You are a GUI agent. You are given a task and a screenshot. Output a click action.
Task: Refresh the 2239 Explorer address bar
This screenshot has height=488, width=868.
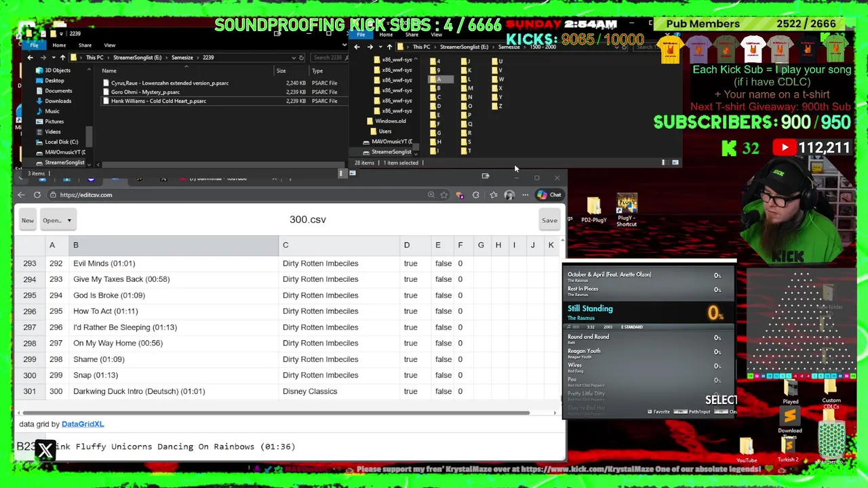pos(302,58)
